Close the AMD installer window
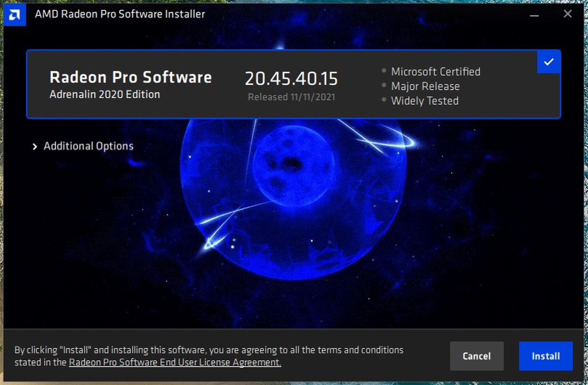This screenshot has width=588, height=385. tap(568, 14)
